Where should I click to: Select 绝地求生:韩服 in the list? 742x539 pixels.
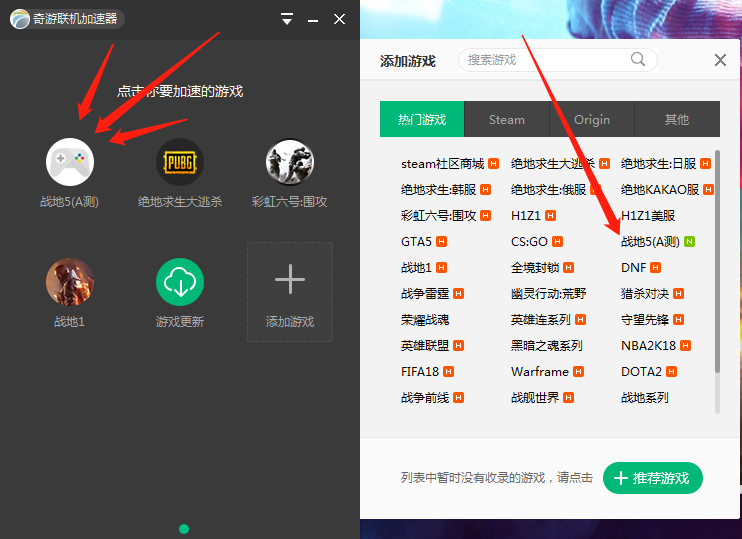pos(438,190)
